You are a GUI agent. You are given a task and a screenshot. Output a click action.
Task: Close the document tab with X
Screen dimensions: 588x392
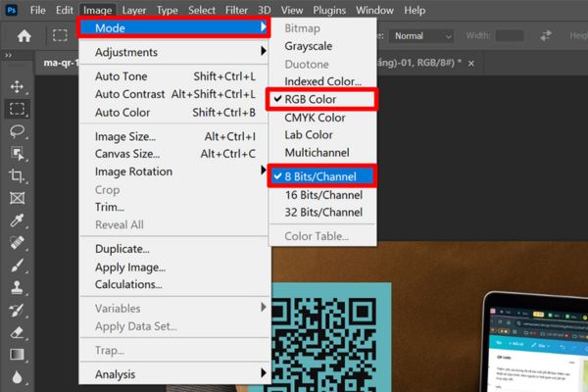471,64
